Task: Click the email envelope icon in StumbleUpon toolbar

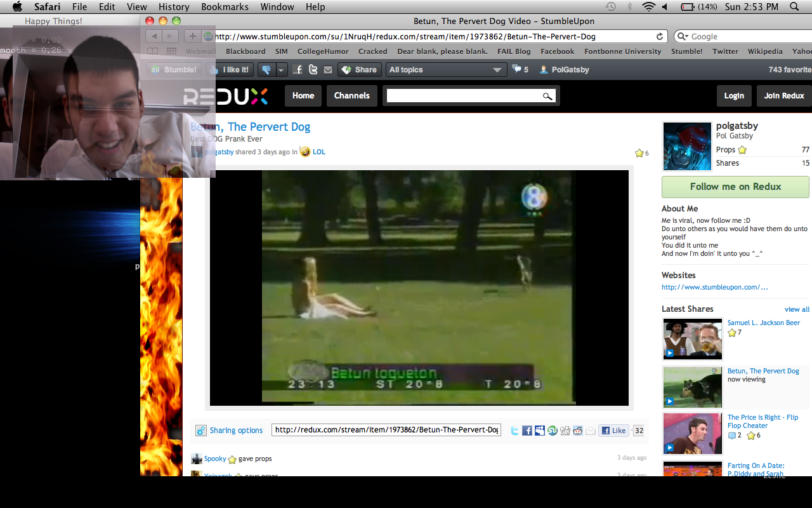Action: (328, 70)
